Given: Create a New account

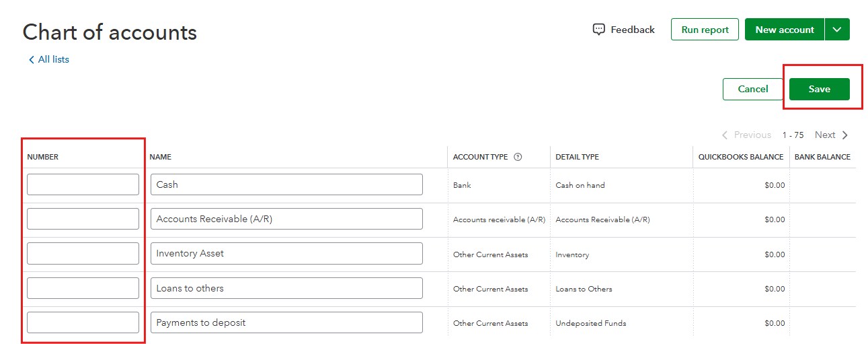Looking at the screenshot, I should click(x=784, y=30).
